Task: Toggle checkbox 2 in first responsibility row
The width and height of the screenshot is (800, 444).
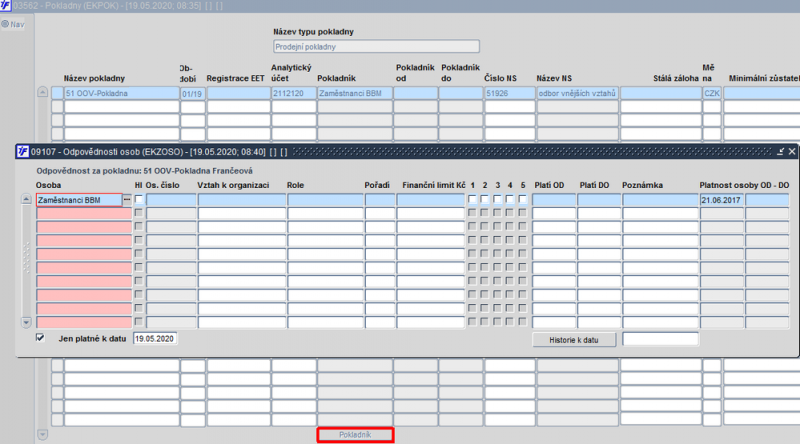Action: (485, 200)
